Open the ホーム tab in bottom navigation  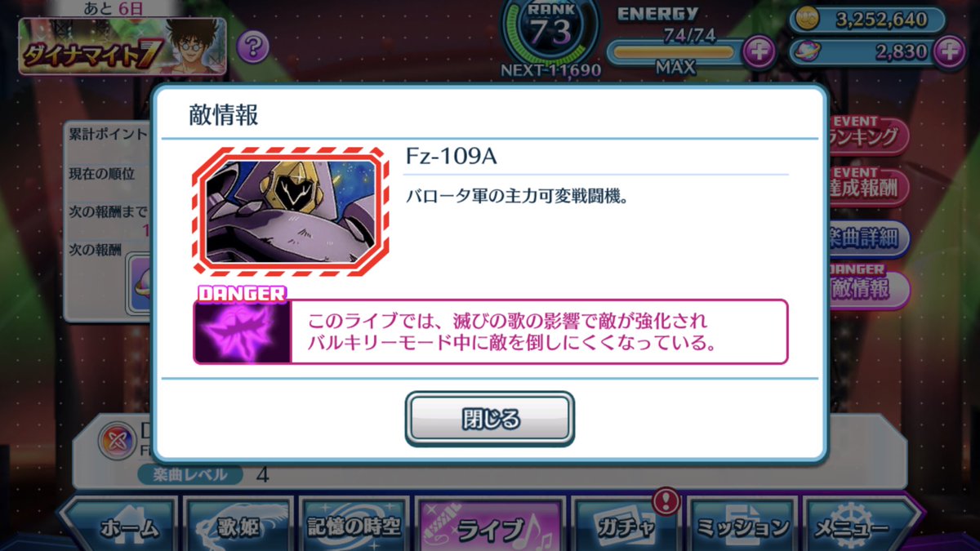click(119, 527)
